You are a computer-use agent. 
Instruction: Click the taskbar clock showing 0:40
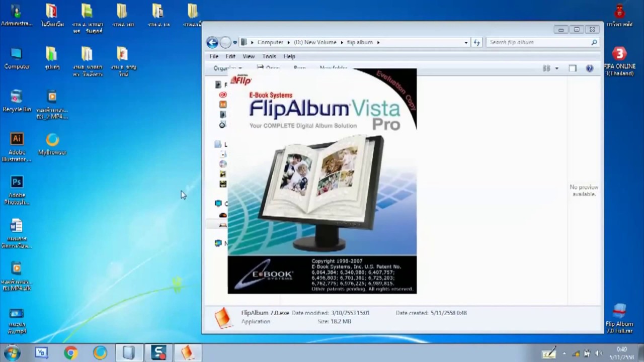click(622, 353)
